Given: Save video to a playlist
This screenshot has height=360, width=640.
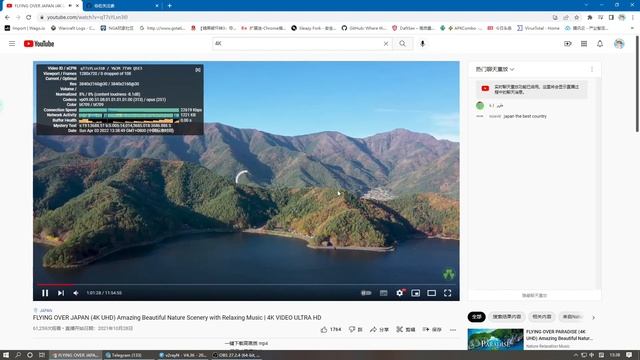Looking at the screenshot, I should pos(432,329).
